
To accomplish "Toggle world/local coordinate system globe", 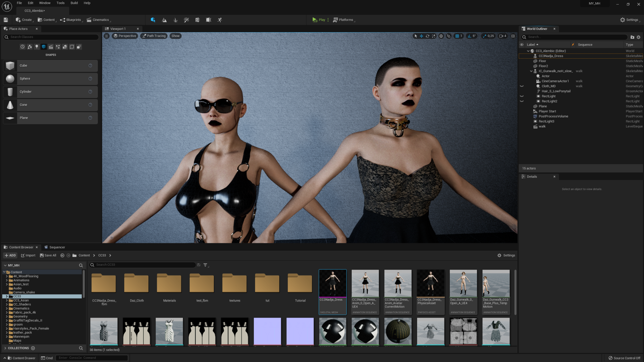I will (441, 36).
